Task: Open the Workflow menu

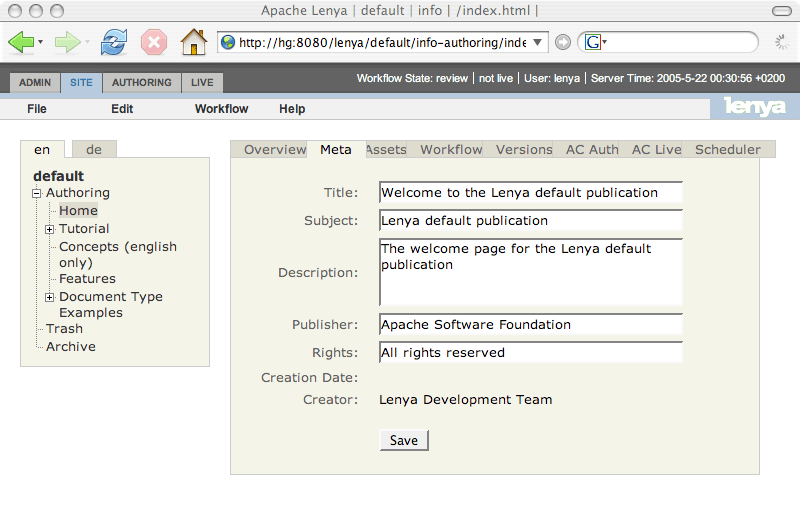Action: (221, 109)
